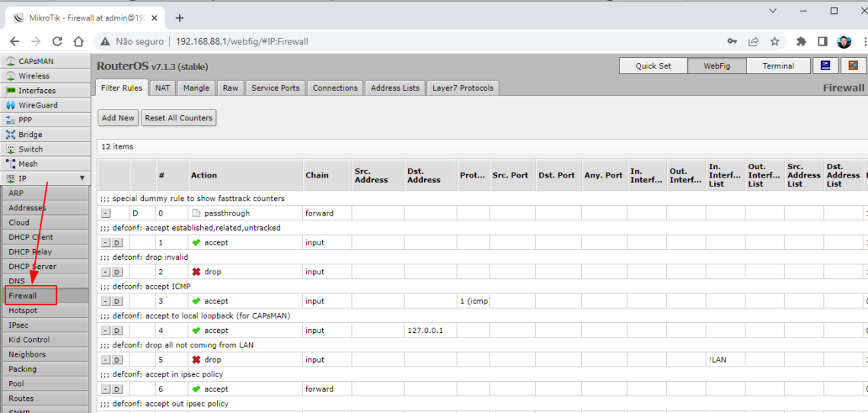Click the Add New button
This screenshot has width=868, height=413.
[x=118, y=118]
